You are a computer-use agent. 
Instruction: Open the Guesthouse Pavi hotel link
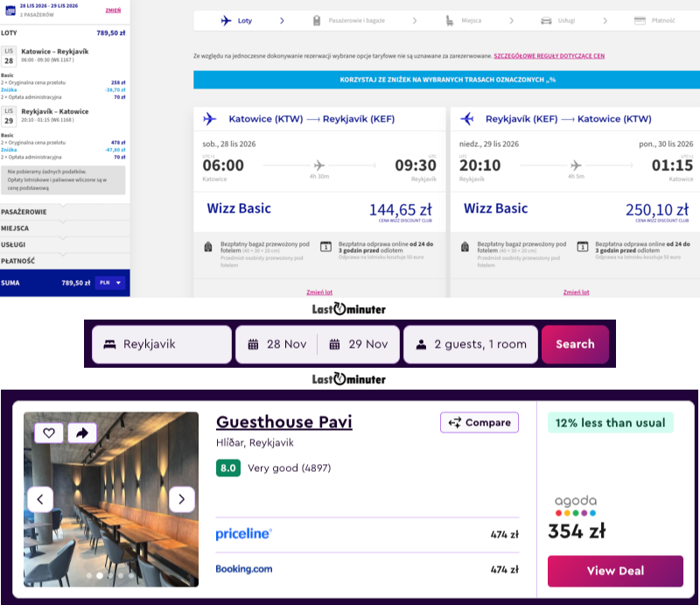tap(283, 422)
